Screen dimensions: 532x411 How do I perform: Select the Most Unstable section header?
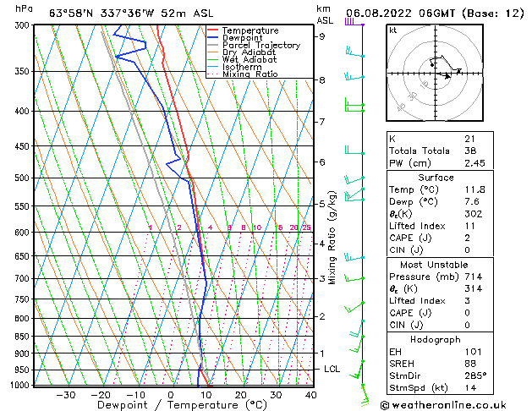click(x=436, y=264)
